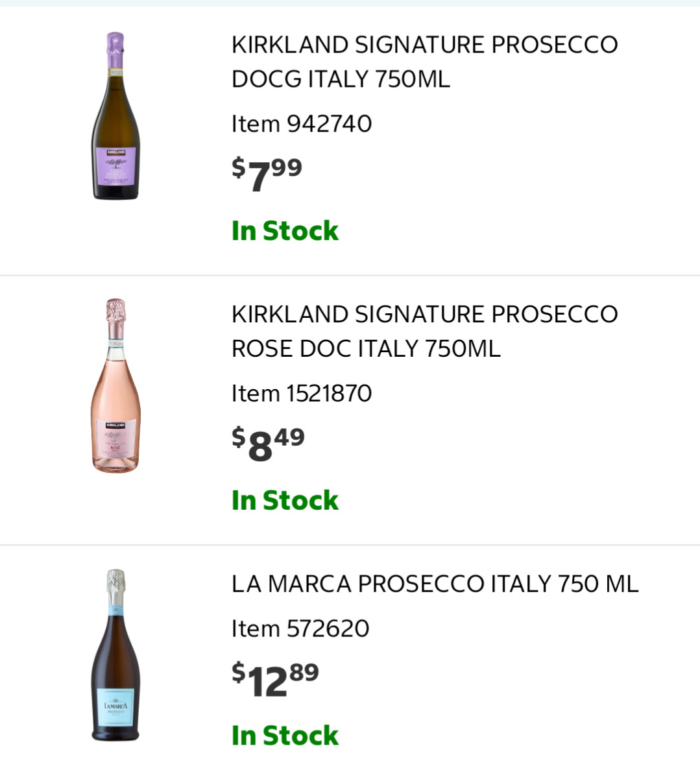Open La Marca Prosecco Italy 750 ML title
The width and height of the screenshot is (700, 779).
pos(435,584)
